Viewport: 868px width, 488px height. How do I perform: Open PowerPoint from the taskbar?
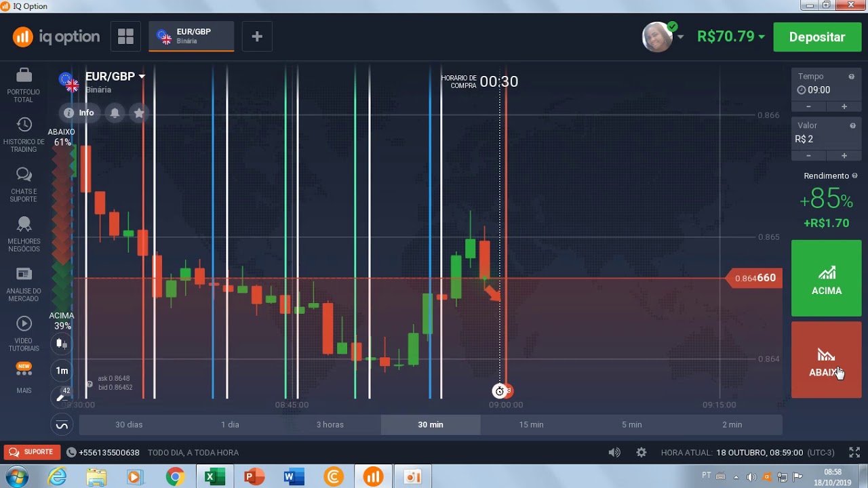pyautogui.click(x=254, y=477)
